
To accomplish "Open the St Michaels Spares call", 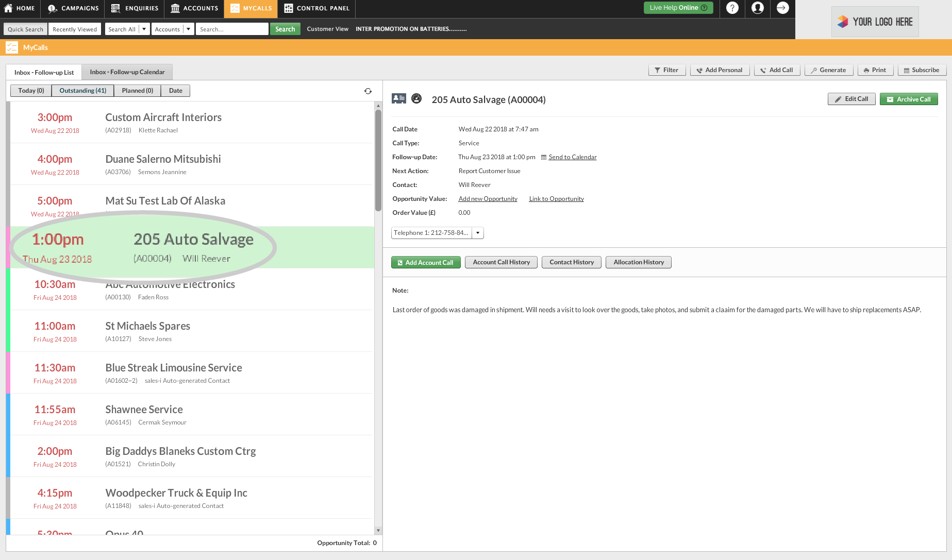I will (x=191, y=331).
